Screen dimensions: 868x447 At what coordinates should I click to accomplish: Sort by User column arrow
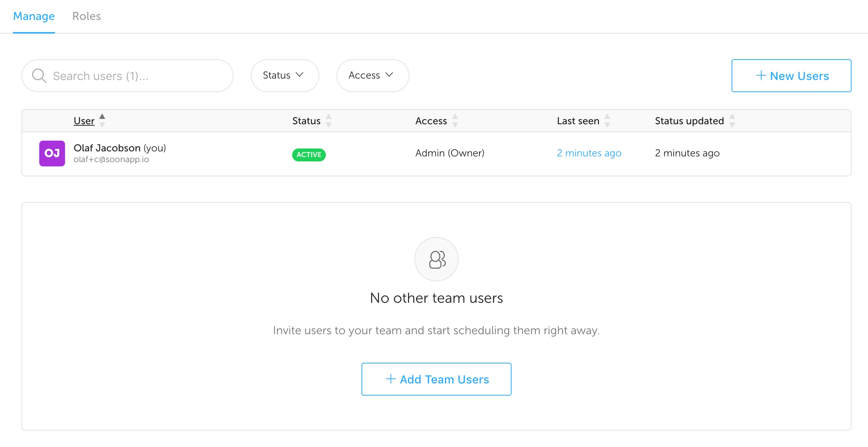coord(102,121)
